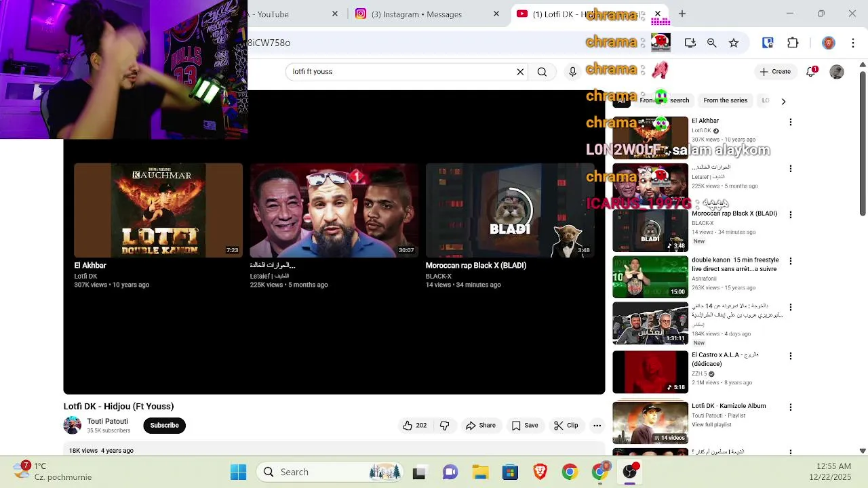The width and height of the screenshot is (868, 488).
Task: Open Touti Patouti channel name link
Action: [107, 422]
